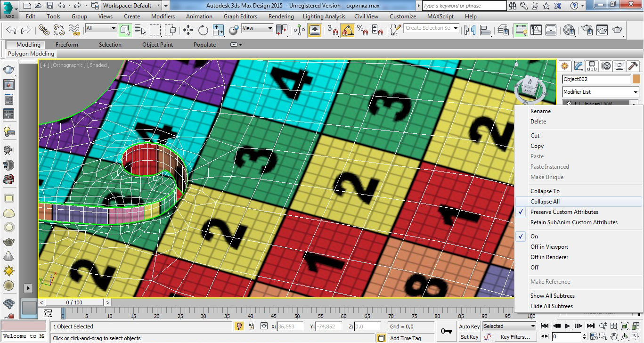Expand the Modifier List dropdown
Viewport: 644px width, 343px height.
[601, 92]
